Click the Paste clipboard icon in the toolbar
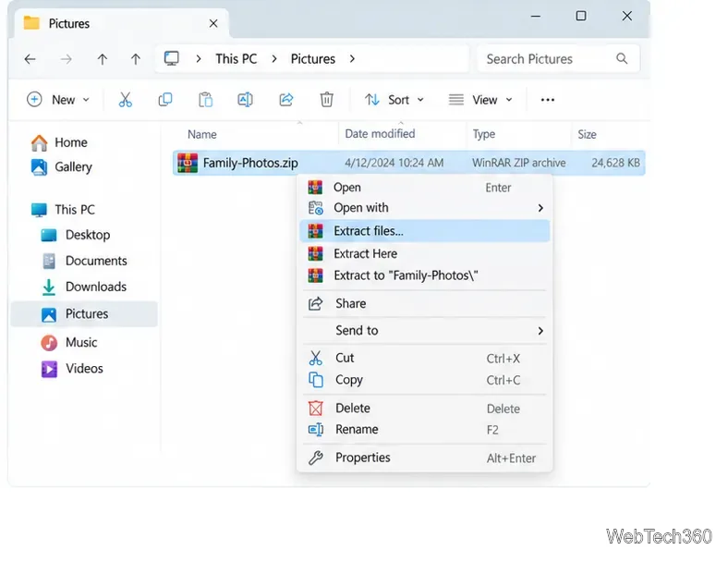Image resolution: width=728 pixels, height=562 pixels. pyautogui.click(x=205, y=100)
